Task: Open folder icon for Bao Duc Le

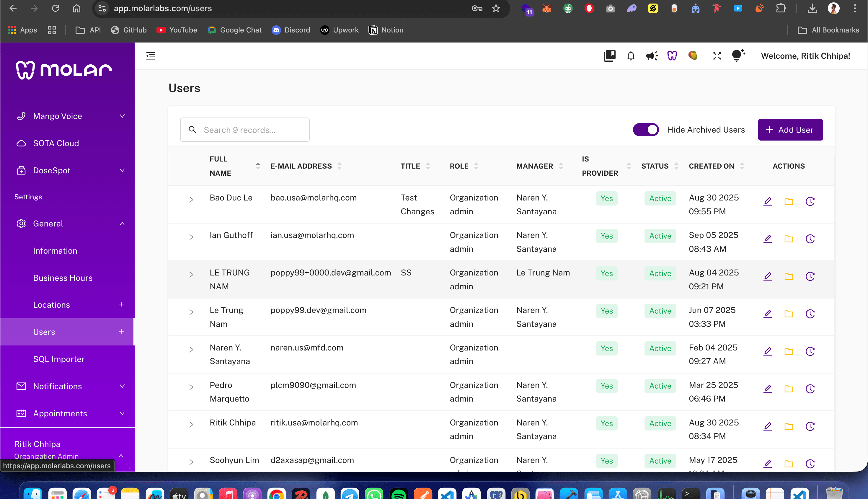Action: click(x=789, y=201)
